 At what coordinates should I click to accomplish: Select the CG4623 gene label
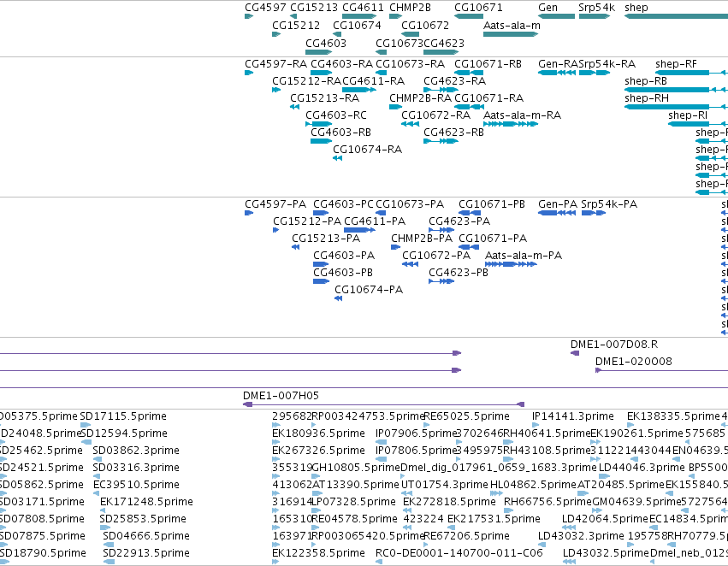(x=444, y=43)
